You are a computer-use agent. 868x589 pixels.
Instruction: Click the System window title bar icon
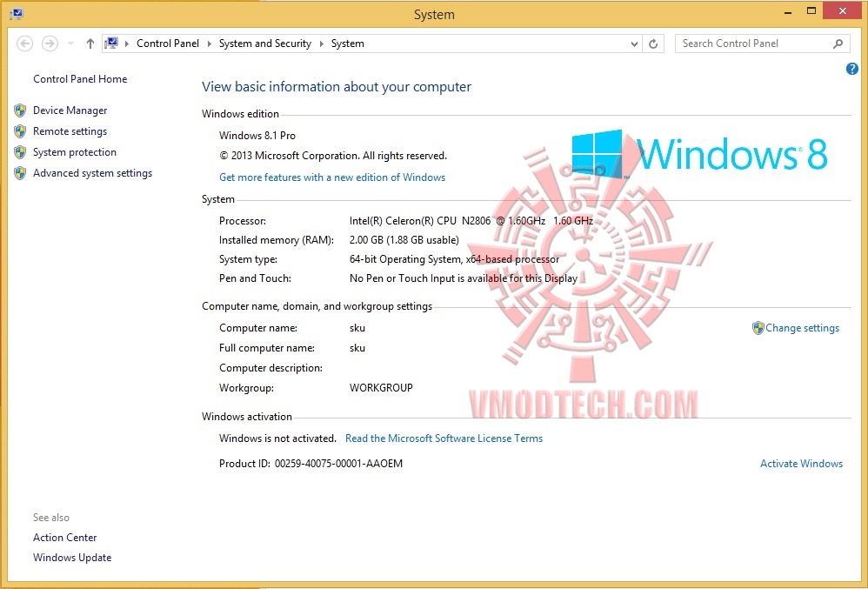pos(16,14)
